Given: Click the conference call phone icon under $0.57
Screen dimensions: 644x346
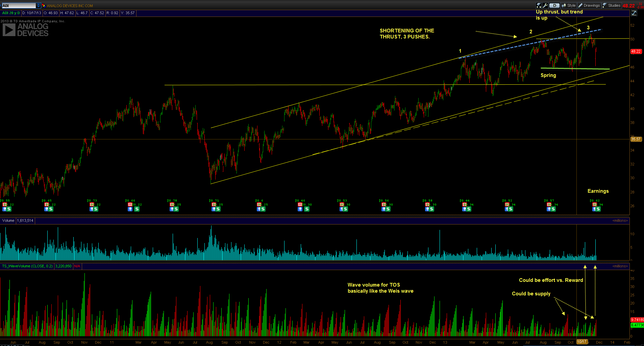Looking at the screenshot, I should pyautogui.click(x=549, y=205).
